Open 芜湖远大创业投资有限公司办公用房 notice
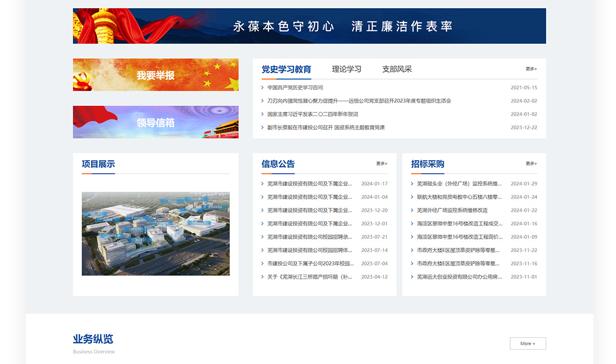 pos(459,277)
